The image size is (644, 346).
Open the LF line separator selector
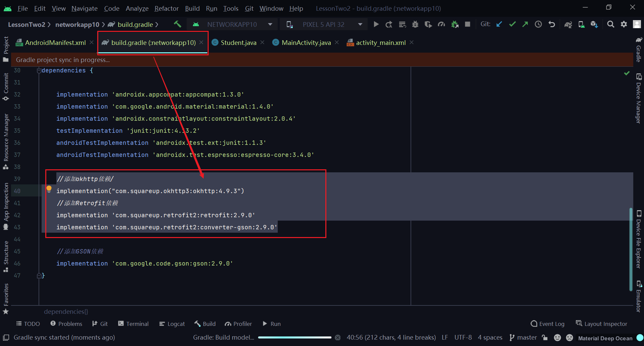coord(445,337)
